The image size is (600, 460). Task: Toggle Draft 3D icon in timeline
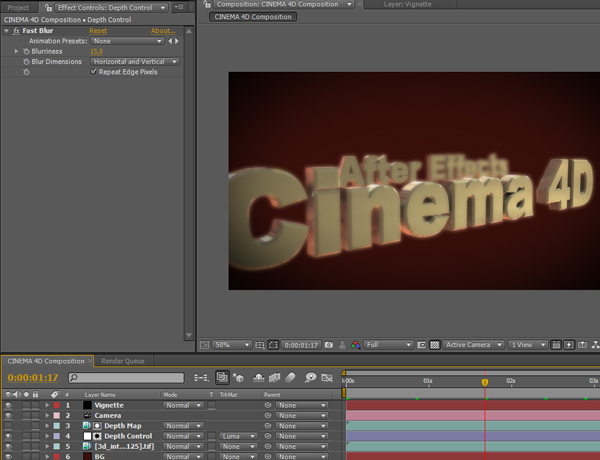238,378
